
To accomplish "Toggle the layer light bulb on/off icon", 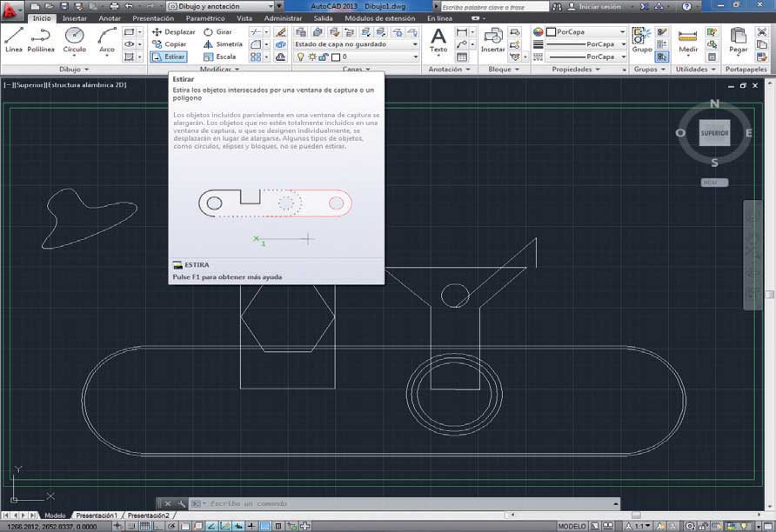I will click(301, 57).
